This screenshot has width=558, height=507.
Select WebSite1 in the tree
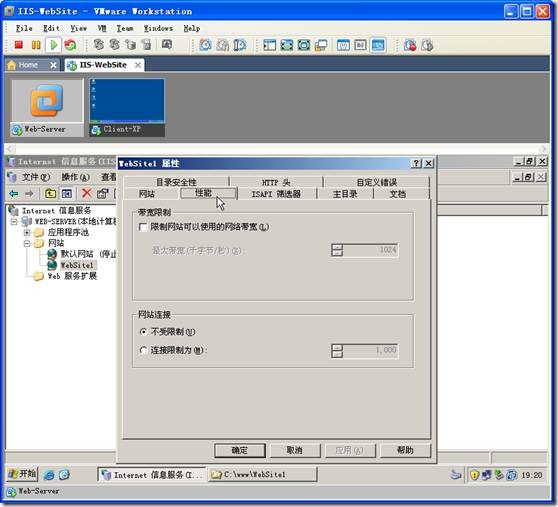77,265
